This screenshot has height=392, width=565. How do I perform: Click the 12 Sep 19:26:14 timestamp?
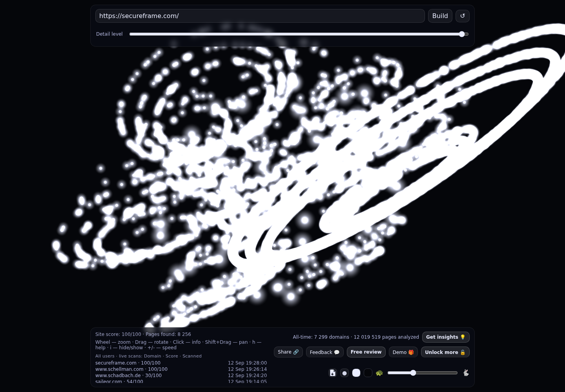click(x=247, y=369)
